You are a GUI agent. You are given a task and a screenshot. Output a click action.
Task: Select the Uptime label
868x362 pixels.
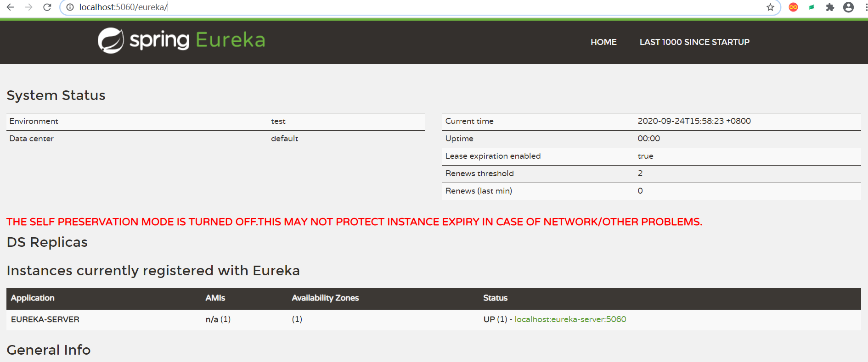click(x=459, y=139)
